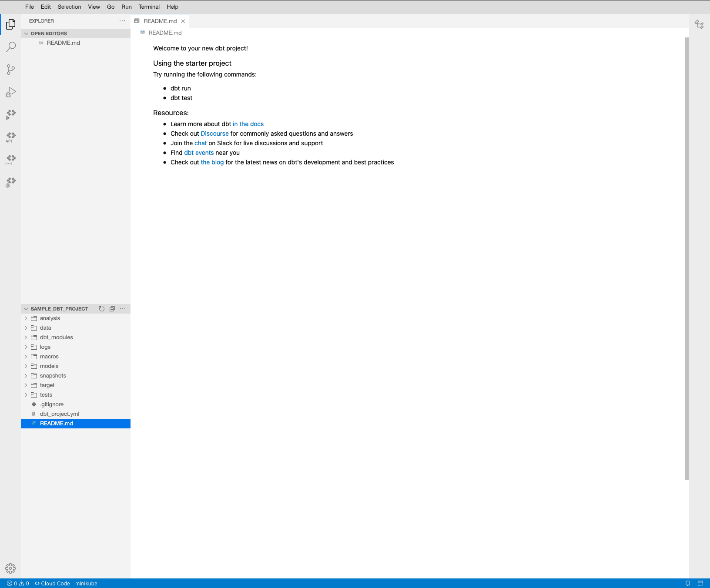This screenshot has width=710, height=588.
Task: Click the 'Resources:' heading
Action: click(x=171, y=113)
